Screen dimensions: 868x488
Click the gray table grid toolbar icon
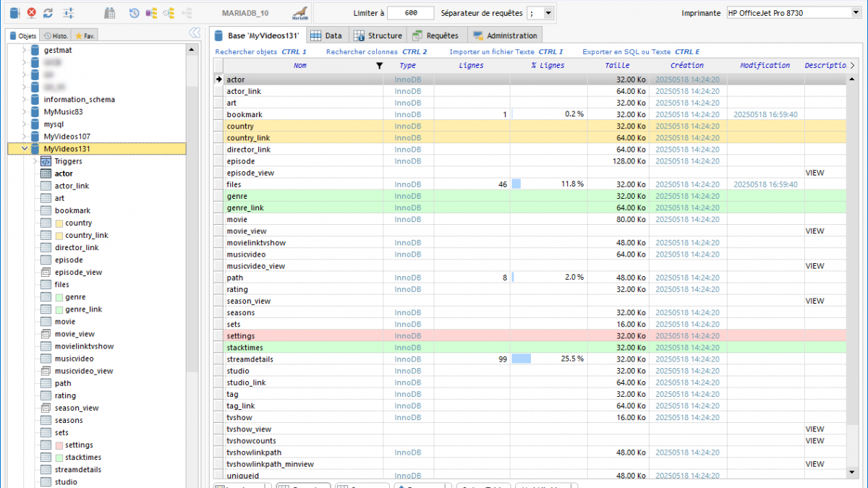110,13
